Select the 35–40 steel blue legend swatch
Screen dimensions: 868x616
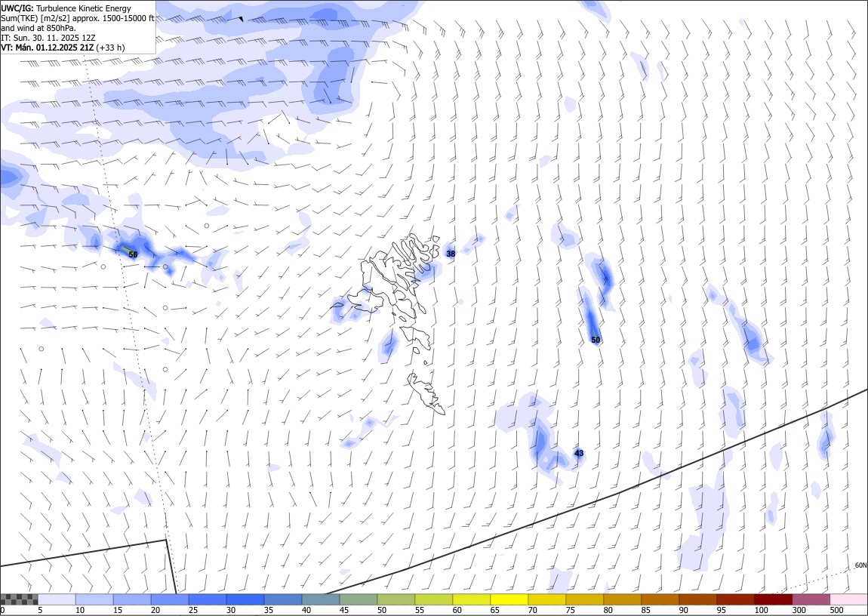click(x=284, y=599)
